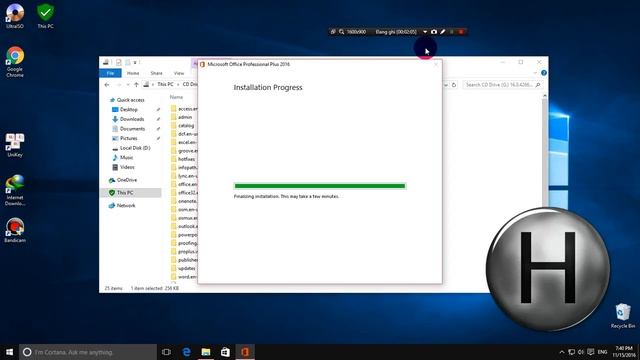The image size is (640, 360).
Task: Click the green installation progress bar
Action: [320, 186]
